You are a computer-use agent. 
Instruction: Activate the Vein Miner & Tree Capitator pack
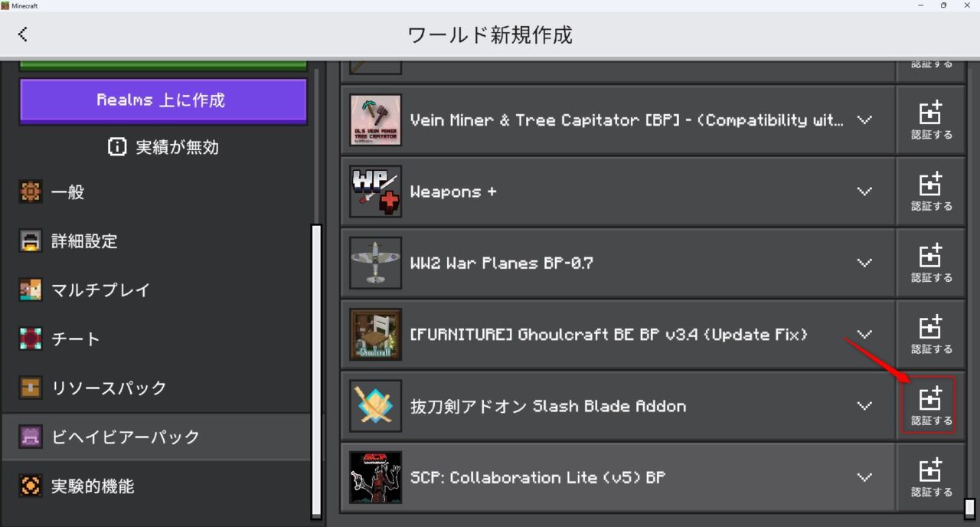pyautogui.click(x=931, y=120)
